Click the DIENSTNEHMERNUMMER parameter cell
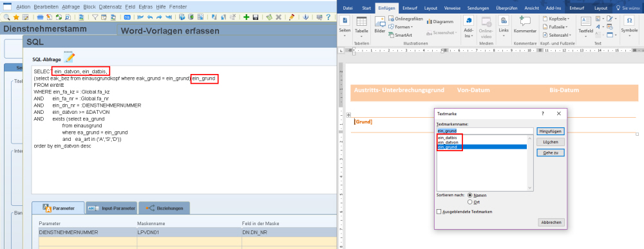Image resolution: width=644 pixels, height=249 pixels. [x=87, y=232]
